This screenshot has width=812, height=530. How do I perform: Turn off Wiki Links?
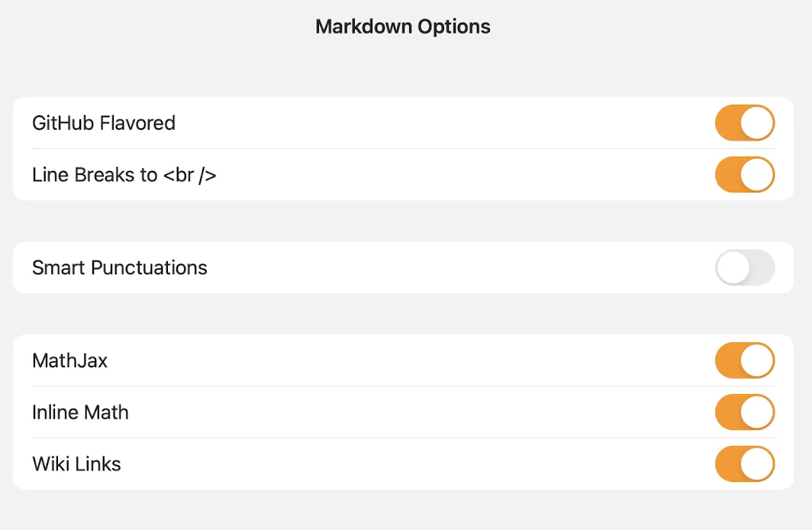pyautogui.click(x=745, y=464)
